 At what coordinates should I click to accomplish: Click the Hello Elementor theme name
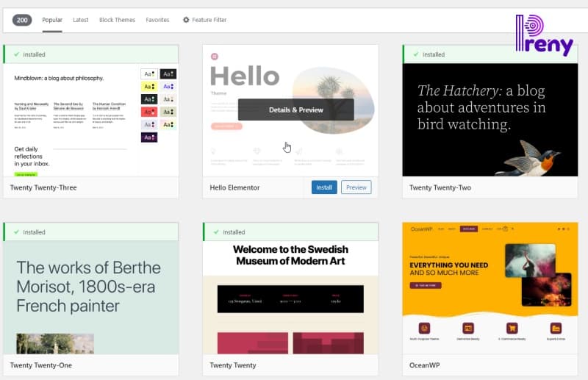coord(234,187)
